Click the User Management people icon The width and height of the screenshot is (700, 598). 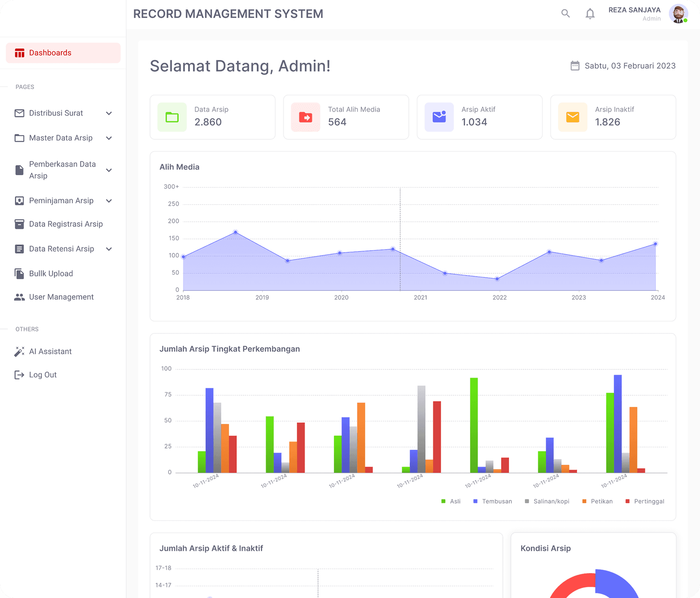(19, 297)
